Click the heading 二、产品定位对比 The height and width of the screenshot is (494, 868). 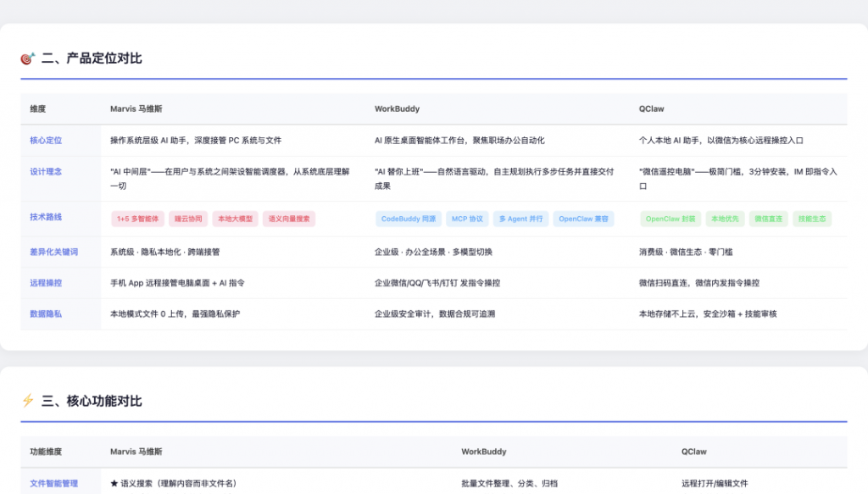click(92, 58)
